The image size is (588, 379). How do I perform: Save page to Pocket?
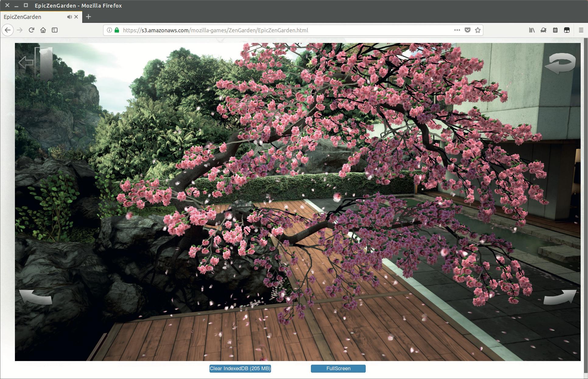(467, 30)
